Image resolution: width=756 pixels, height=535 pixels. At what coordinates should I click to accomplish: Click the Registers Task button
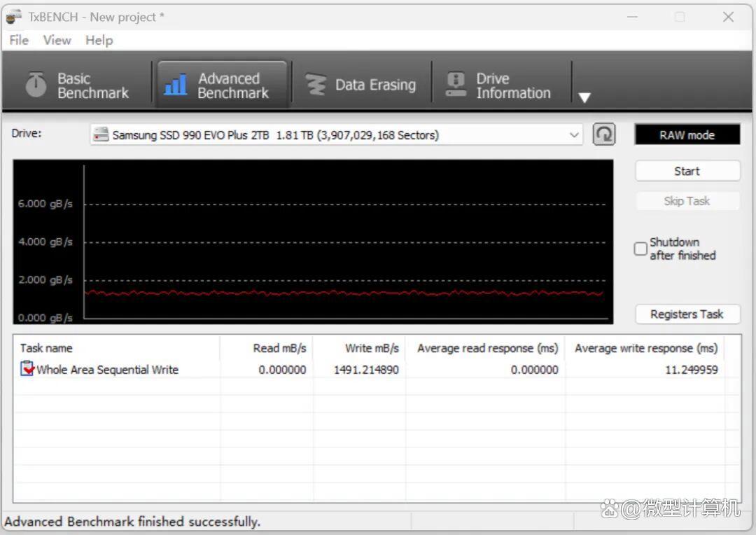click(x=687, y=314)
